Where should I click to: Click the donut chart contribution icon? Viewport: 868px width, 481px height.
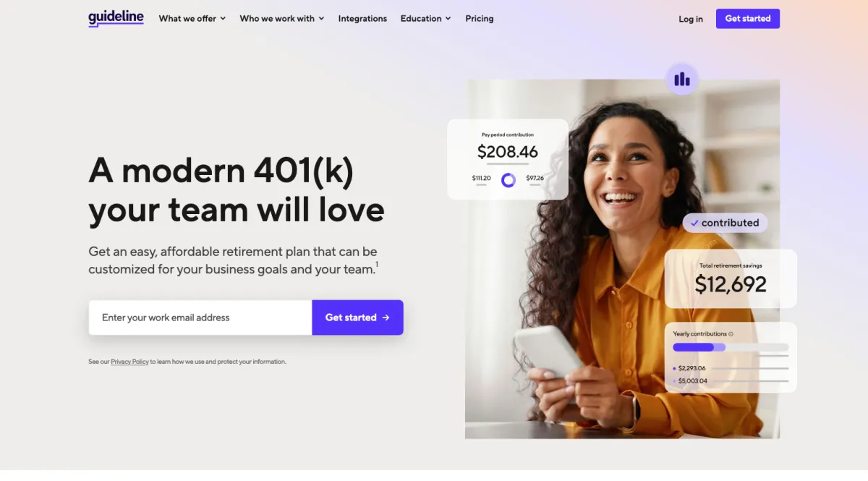point(509,180)
